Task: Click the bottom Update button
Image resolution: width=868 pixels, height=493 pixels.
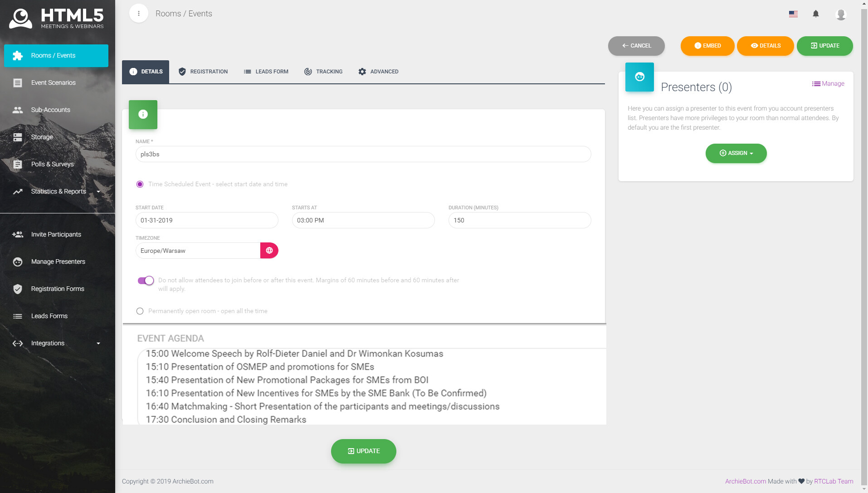Action: pos(364,451)
